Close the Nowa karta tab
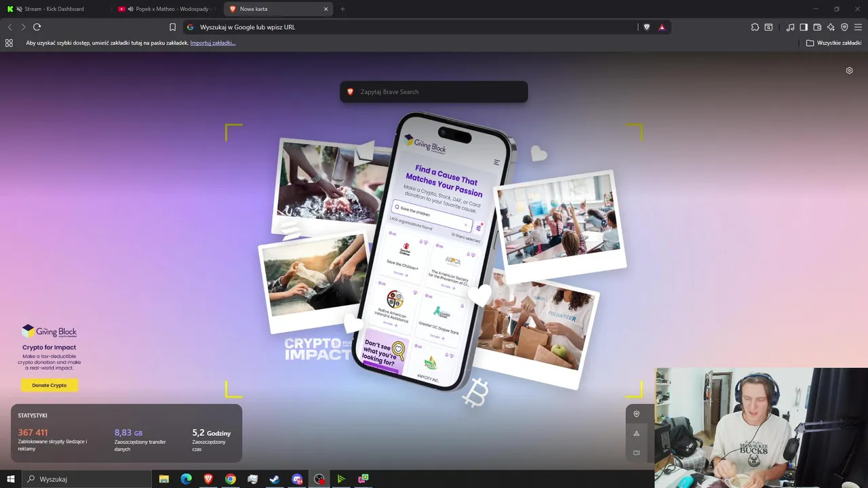 click(325, 9)
